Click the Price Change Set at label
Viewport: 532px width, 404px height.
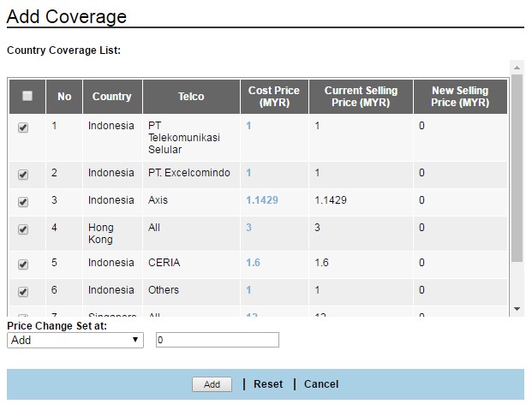(x=57, y=326)
